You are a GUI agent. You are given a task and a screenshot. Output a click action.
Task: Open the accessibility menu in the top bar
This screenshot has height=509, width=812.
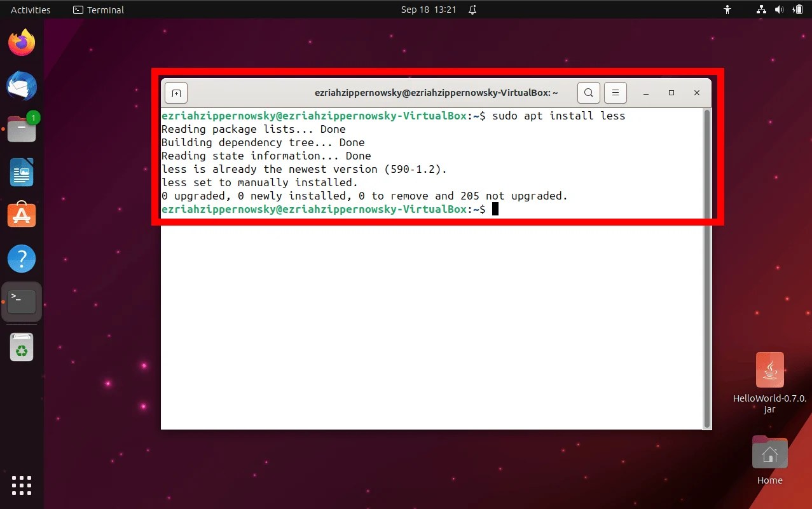tap(727, 10)
